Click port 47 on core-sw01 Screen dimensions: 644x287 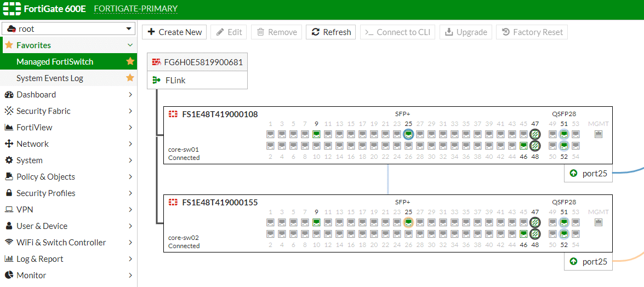point(535,134)
